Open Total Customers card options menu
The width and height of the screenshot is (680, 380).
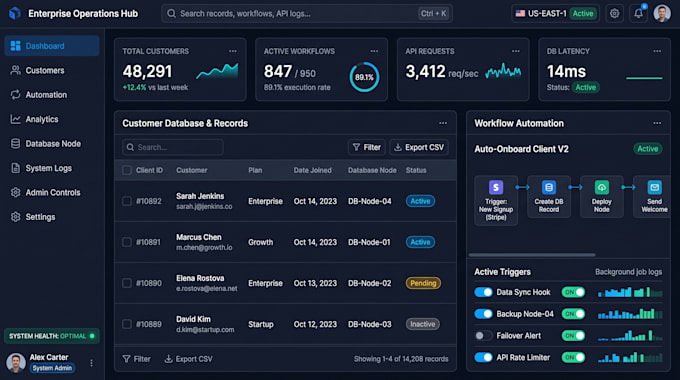233,51
